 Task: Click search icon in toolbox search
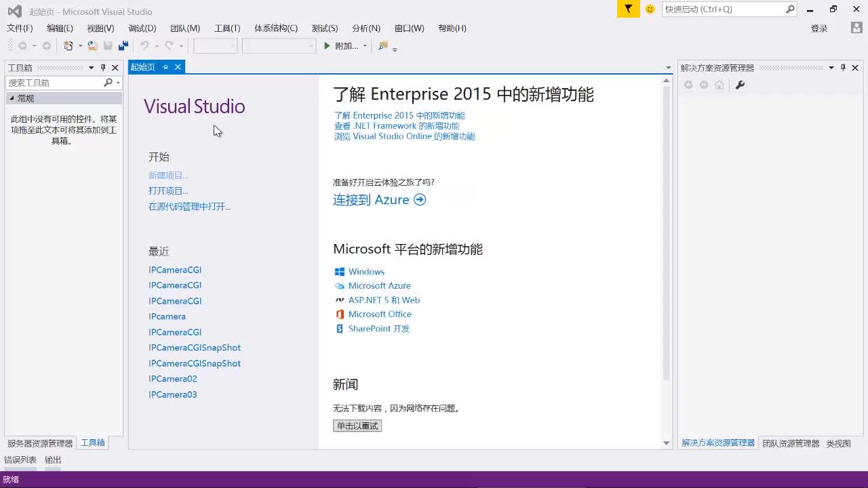108,83
